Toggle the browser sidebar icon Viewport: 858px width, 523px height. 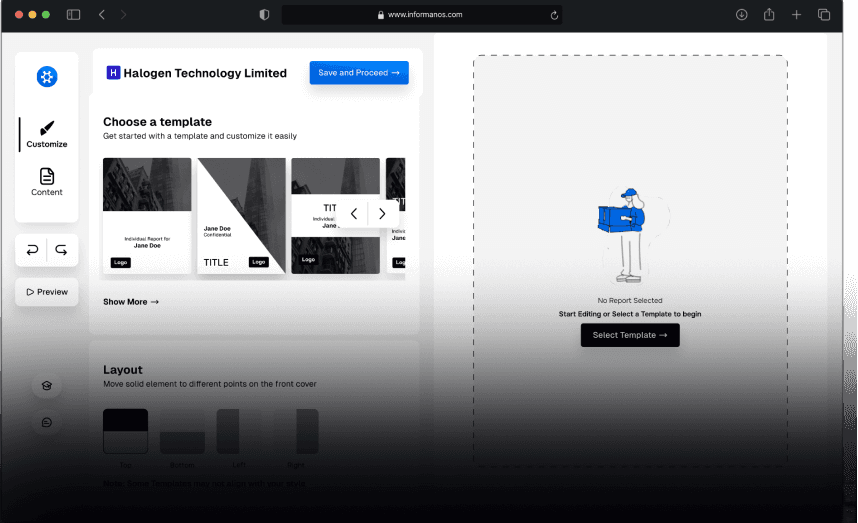[73, 15]
